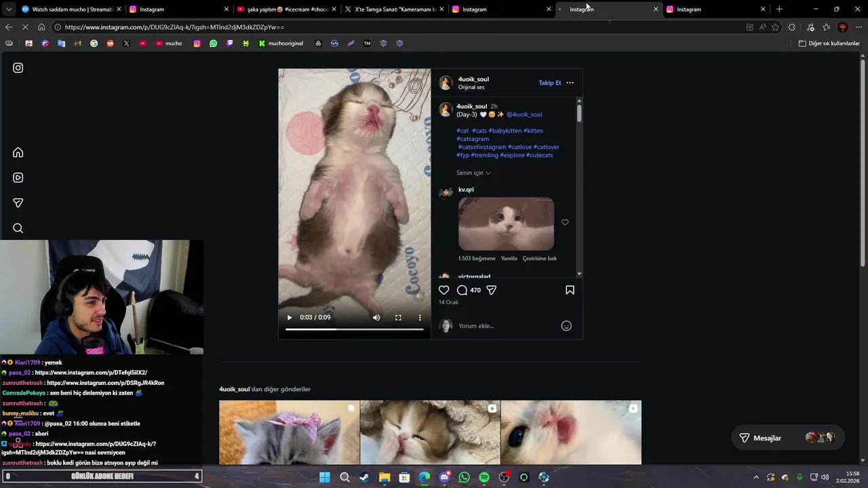Like kv.qri's comment heart
The width and height of the screenshot is (868, 488).
pos(565,222)
